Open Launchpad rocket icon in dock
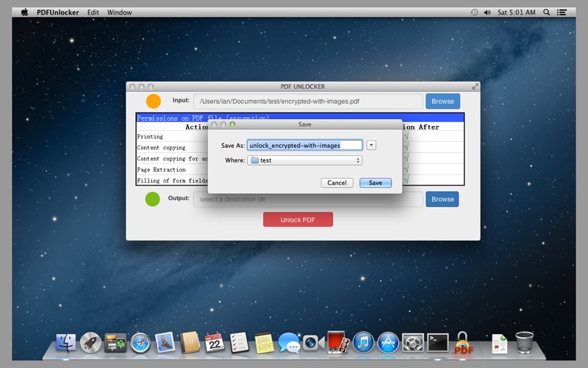Image resolution: width=588 pixels, height=368 pixels. point(90,342)
